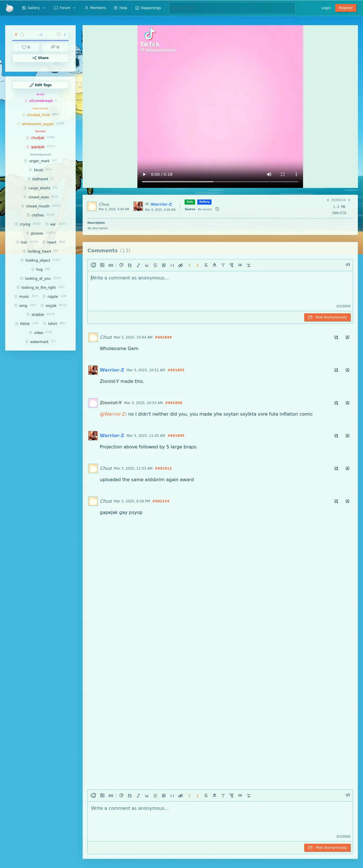The width and height of the screenshot is (363, 868).
Task: Open the color palette in the top comment editor
Action: tap(121, 265)
